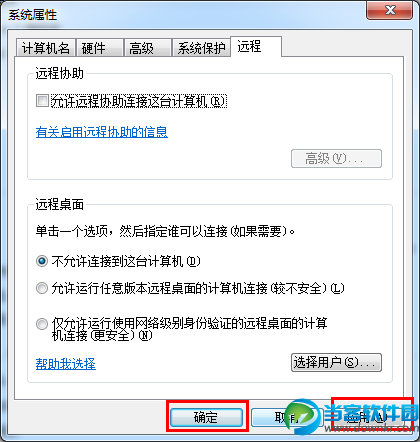The height and width of the screenshot is (442, 420).
Task: Close the 系统属性 dialog window
Action: (x=389, y=10)
